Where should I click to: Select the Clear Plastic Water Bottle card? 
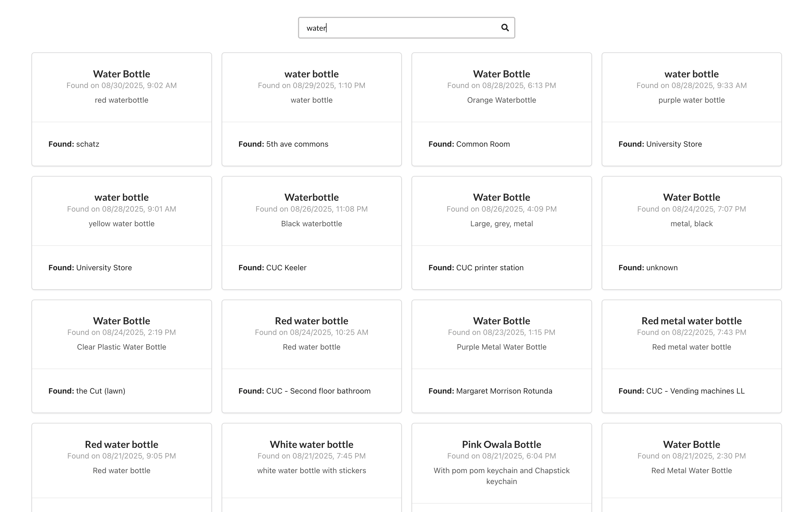click(x=121, y=356)
